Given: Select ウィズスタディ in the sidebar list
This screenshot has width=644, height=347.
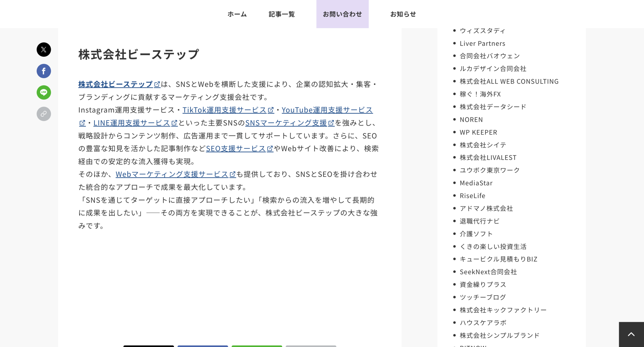Looking at the screenshot, I should coord(482,31).
